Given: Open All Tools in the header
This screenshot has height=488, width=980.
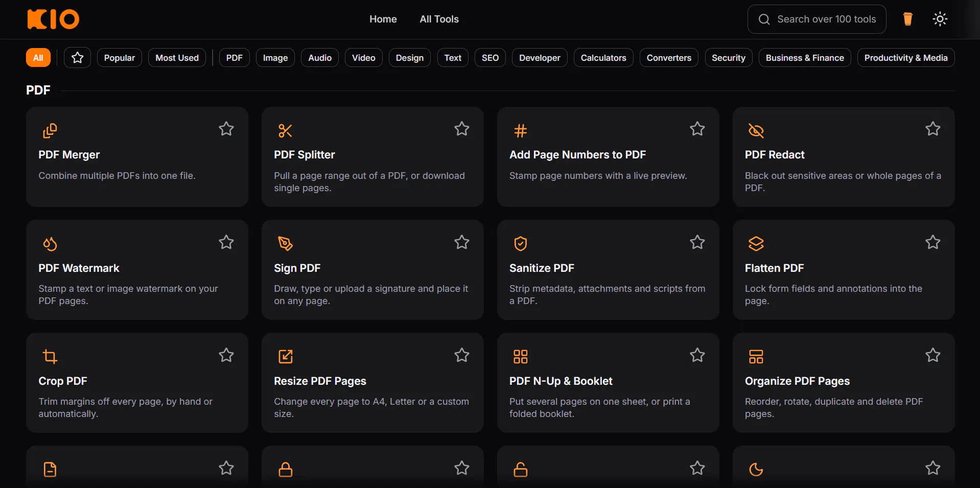Looking at the screenshot, I should (439, 19).
